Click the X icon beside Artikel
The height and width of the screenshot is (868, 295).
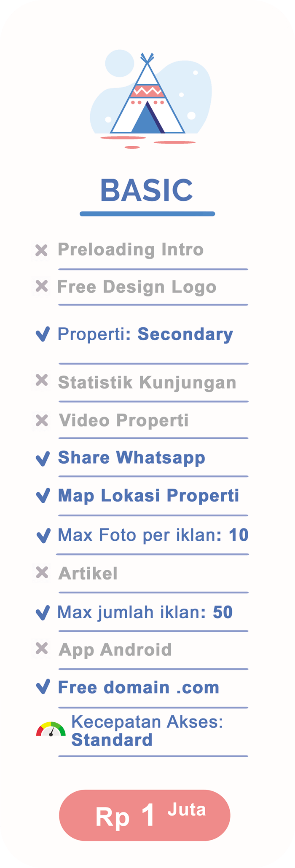pyautogui.click(x=42, y=572)
